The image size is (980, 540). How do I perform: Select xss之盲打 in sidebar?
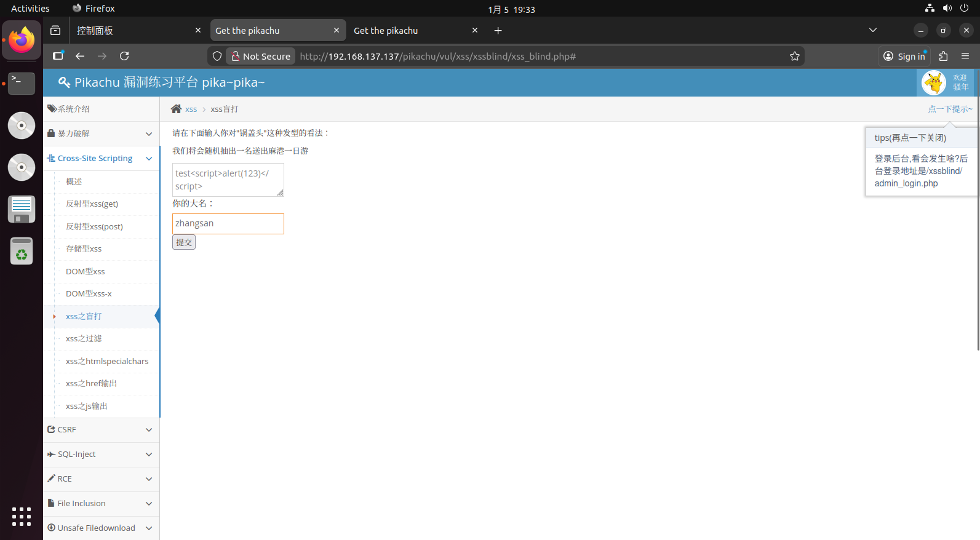click(x=84, y=316)
